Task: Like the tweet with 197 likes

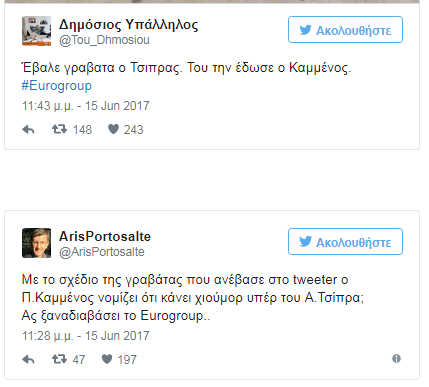Action: tap(107, 359)
